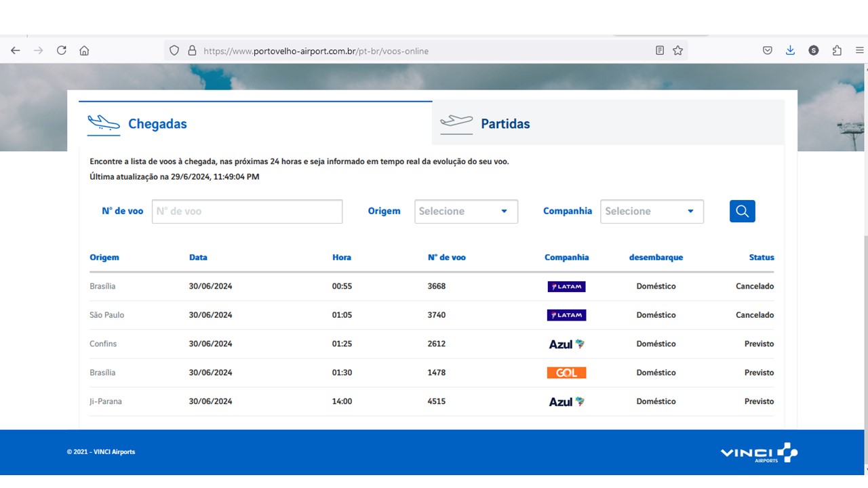
Task: Click the GOL airline logo for flight 1478
Action: click(566, 373)
